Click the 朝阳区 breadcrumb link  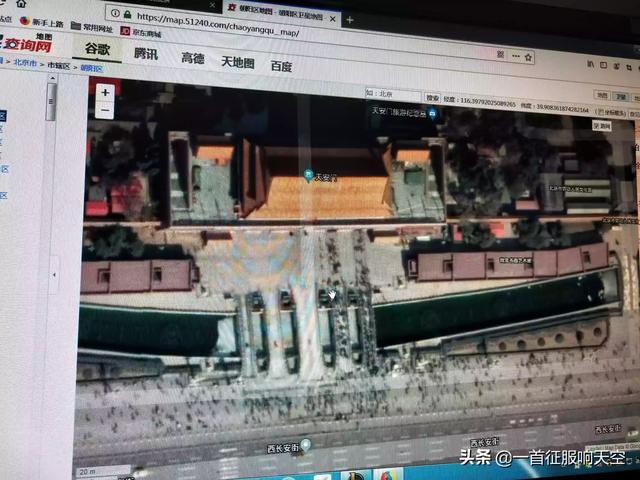point(91,68)
